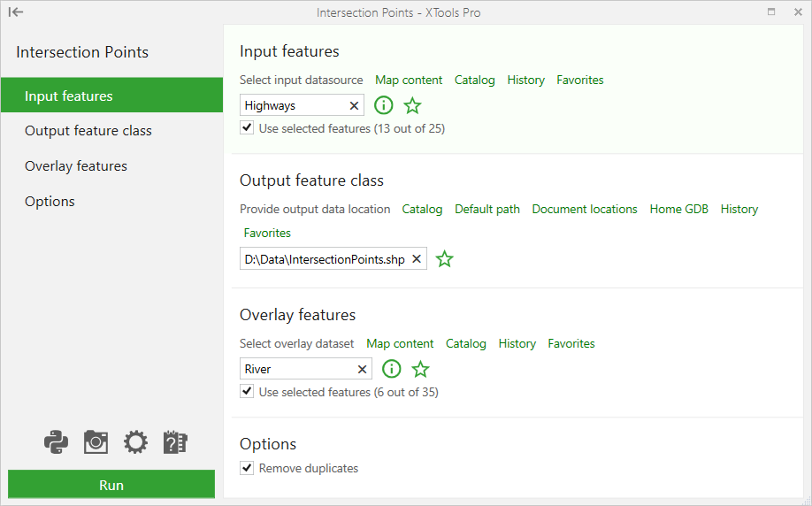Screen dimensions: 812x506
Task: Show info for the River overlay
Action: (392, 369)
